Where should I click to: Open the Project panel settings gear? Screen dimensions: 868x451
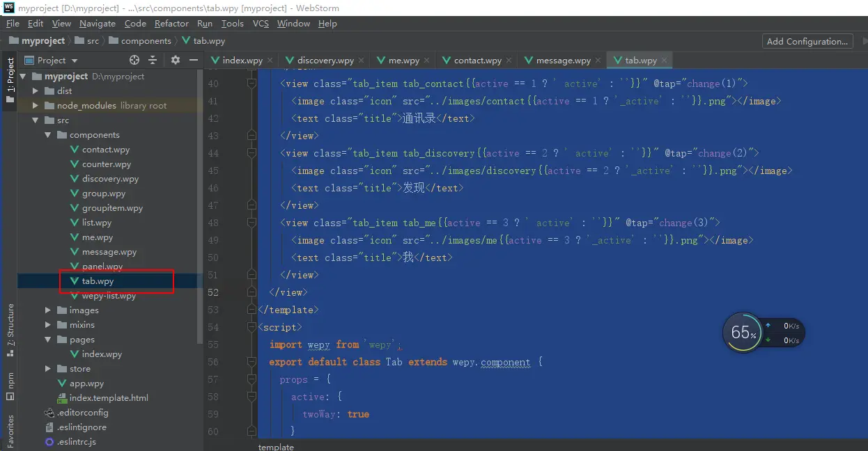coord(176,61)
